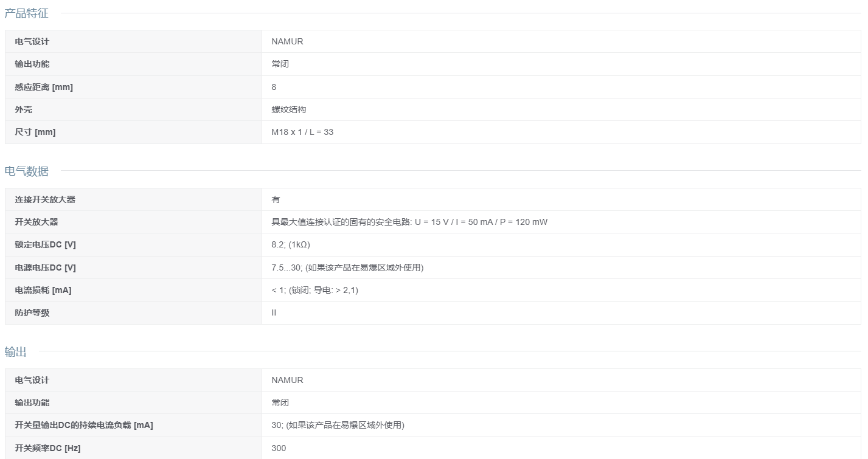Select the 7.5...30 supply voltage value

coord(347,267)
